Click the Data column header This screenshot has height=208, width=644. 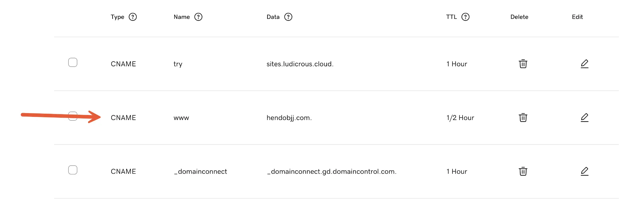coord(273,17)
